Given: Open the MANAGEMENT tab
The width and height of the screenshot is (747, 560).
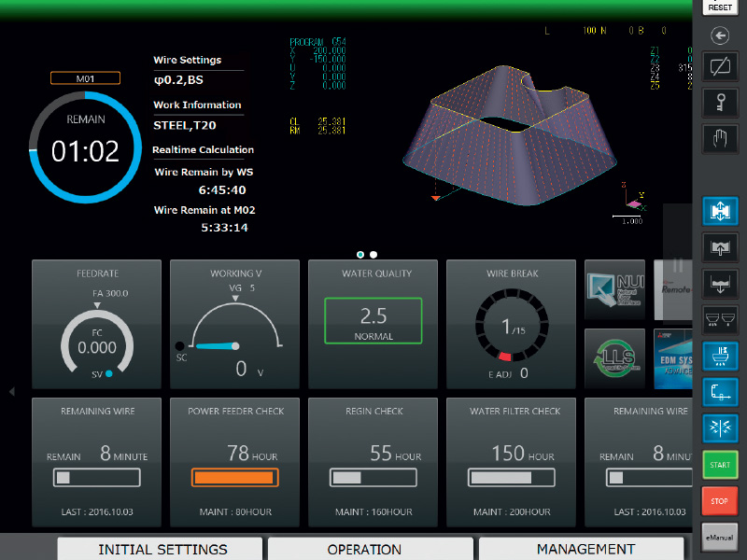Looking at the screenshot, I should click(x=582, y=549).
